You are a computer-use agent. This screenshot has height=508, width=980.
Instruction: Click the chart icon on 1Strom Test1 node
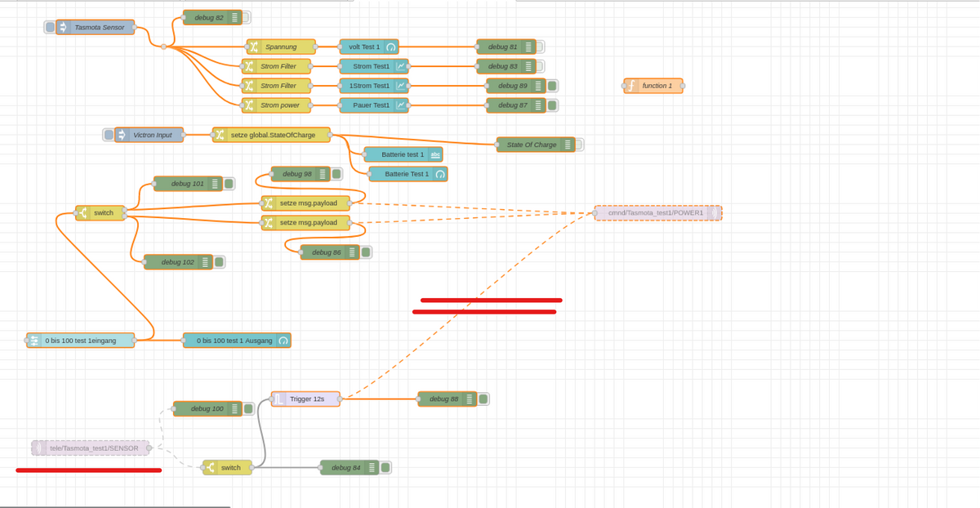coord(401,86)
